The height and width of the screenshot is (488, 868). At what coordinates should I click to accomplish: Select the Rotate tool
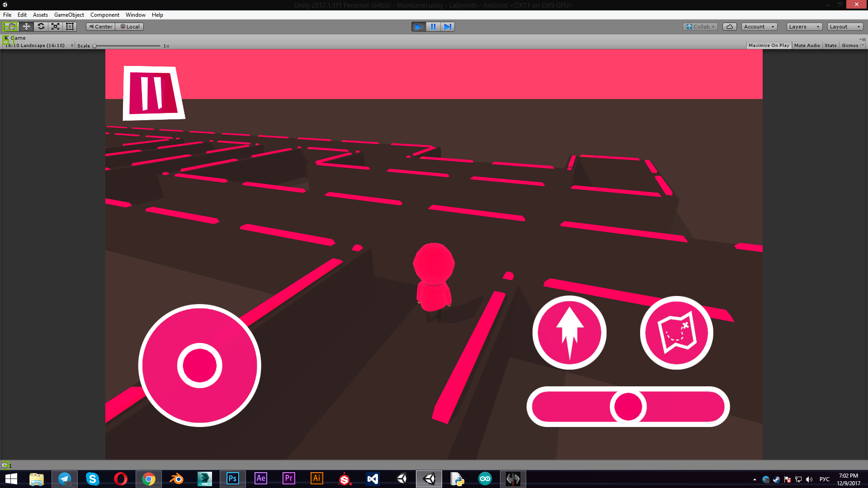click(41, 27)
